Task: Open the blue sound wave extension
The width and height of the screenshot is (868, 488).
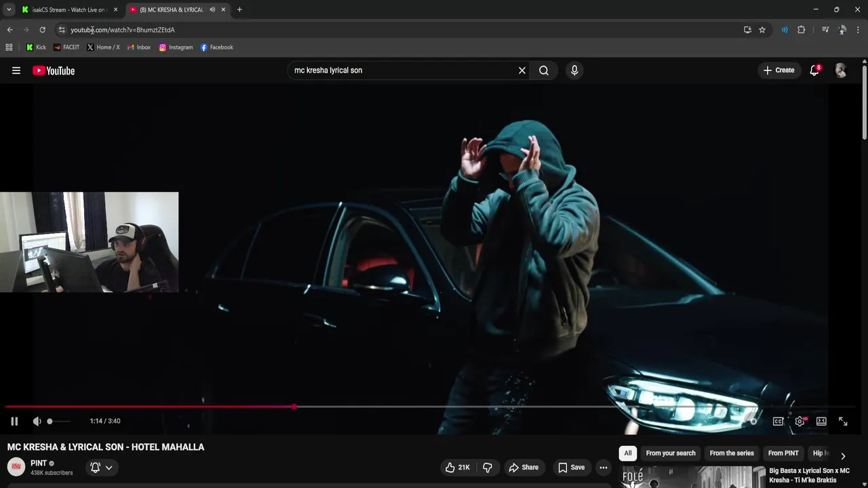Action: click(x=785, y=30)
